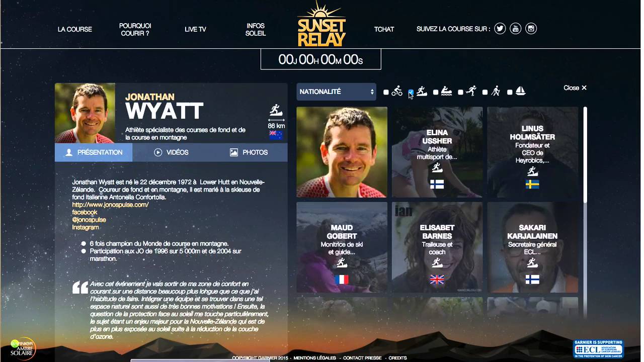Click the Finnish flag on Sakari Karjalainen's card

coord(532,280)
